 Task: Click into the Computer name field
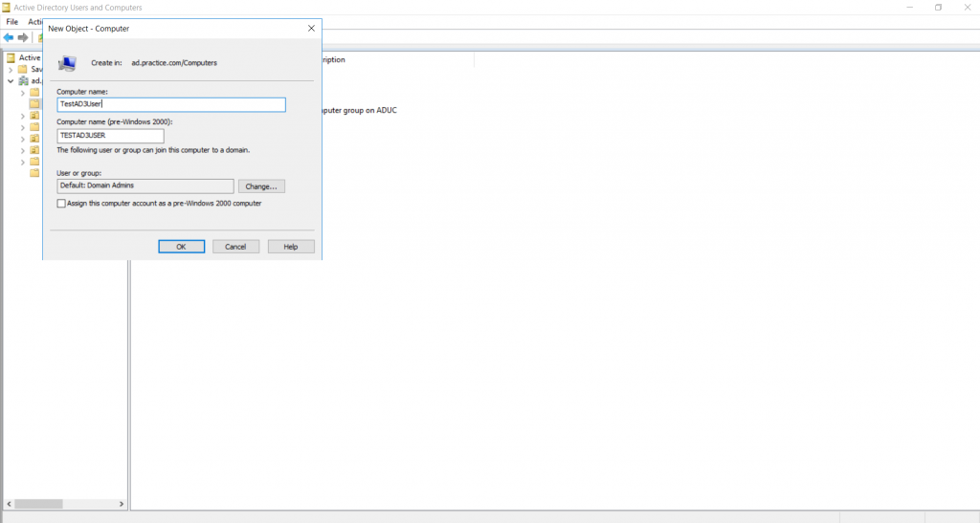point(171,104)
